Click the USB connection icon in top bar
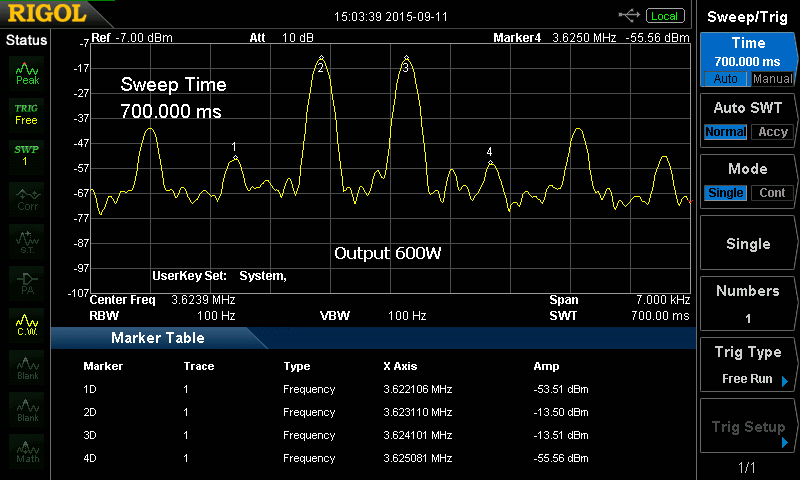 click(x=630, y=15)
